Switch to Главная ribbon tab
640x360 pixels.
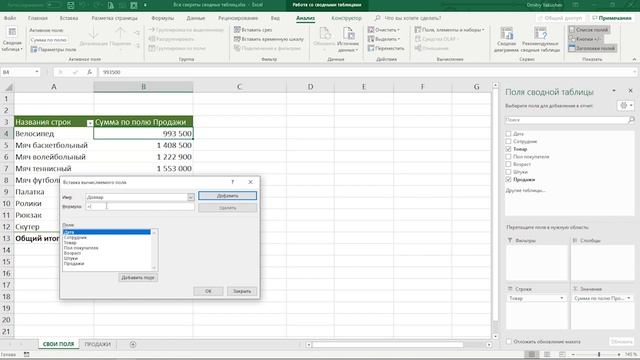(38, 18)
